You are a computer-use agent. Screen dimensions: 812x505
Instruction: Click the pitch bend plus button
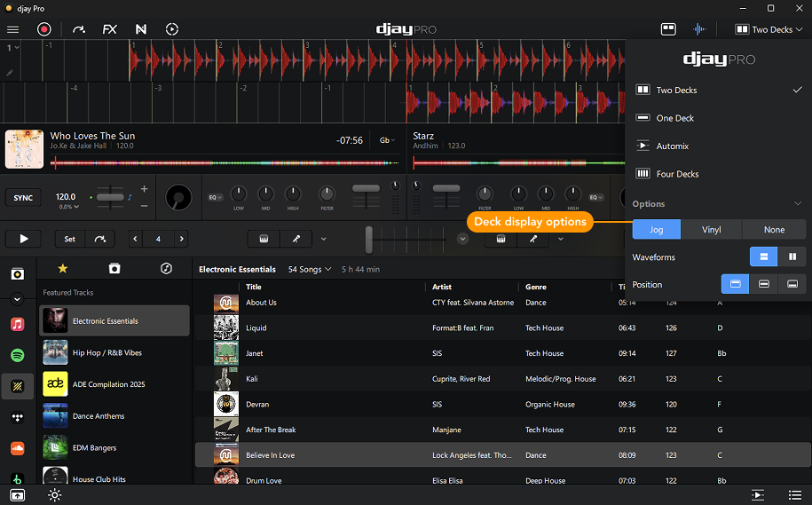click(144, 189)
